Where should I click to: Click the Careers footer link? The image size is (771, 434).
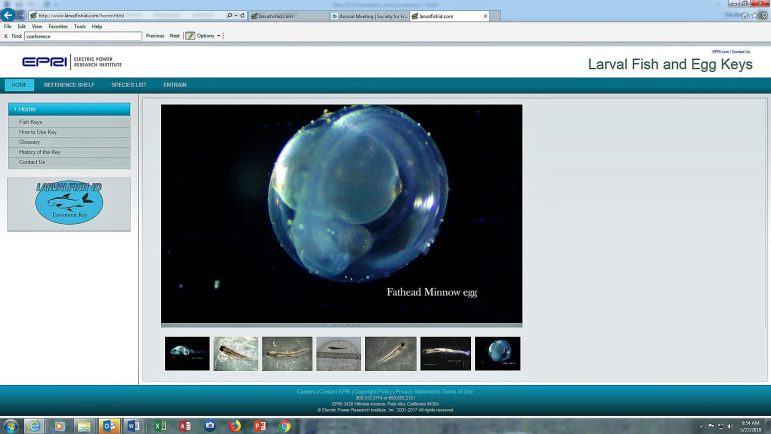click(x=306, y=392)
